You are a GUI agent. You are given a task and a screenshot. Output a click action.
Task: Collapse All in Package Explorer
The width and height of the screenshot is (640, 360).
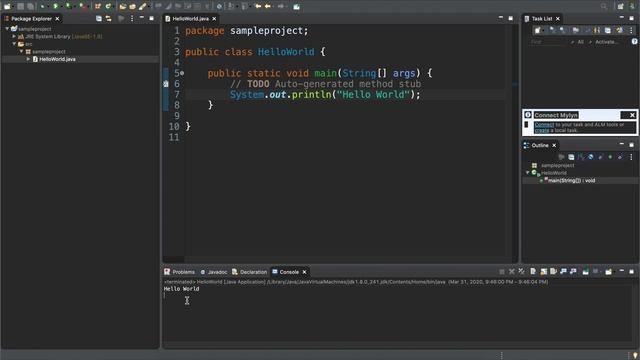tap(99, 19)
